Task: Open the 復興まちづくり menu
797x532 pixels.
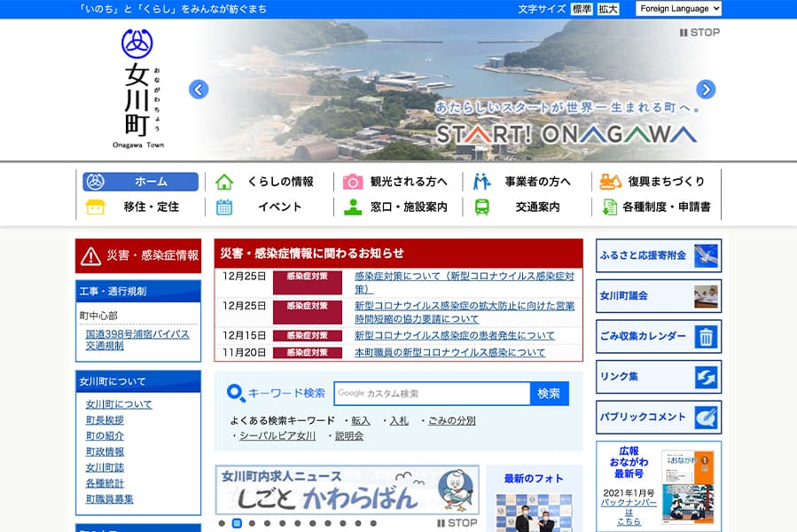Action: click(656, 182)
